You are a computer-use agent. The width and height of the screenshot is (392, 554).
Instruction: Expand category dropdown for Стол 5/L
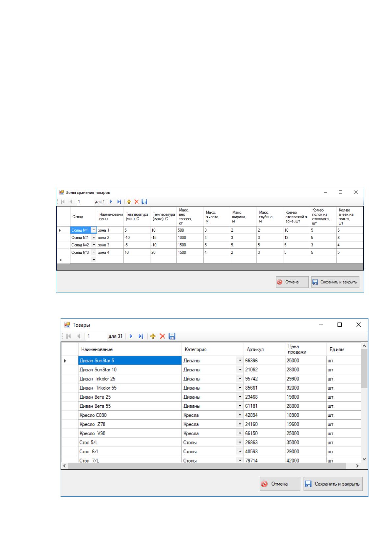(x=240, y=442)
